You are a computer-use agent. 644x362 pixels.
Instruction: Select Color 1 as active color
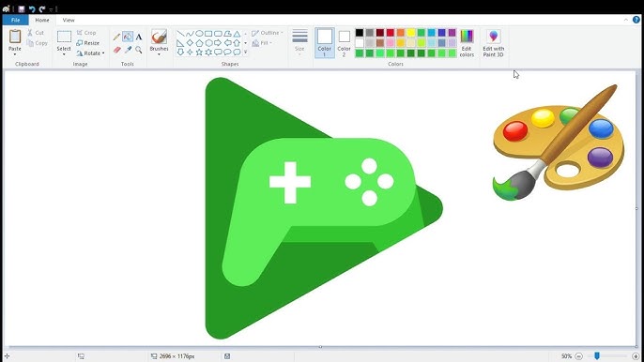325,43
